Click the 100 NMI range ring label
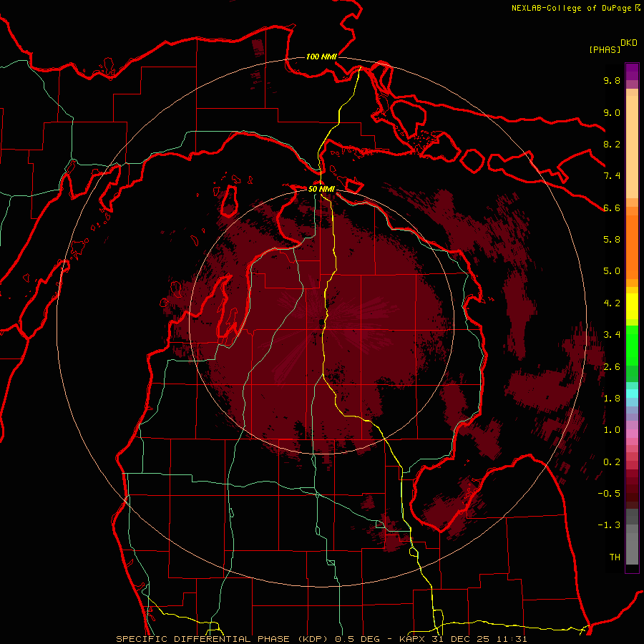644x644 pixels. 321,57
